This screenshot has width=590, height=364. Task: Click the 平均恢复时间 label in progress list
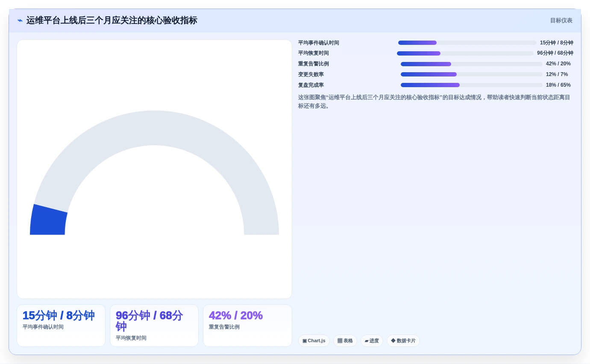point(314,53)
